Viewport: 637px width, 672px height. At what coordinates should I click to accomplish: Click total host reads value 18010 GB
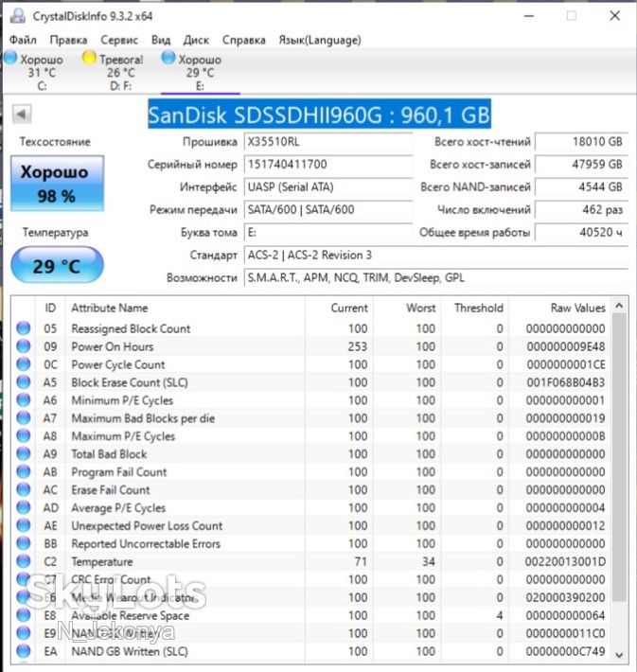coord(582,142)
